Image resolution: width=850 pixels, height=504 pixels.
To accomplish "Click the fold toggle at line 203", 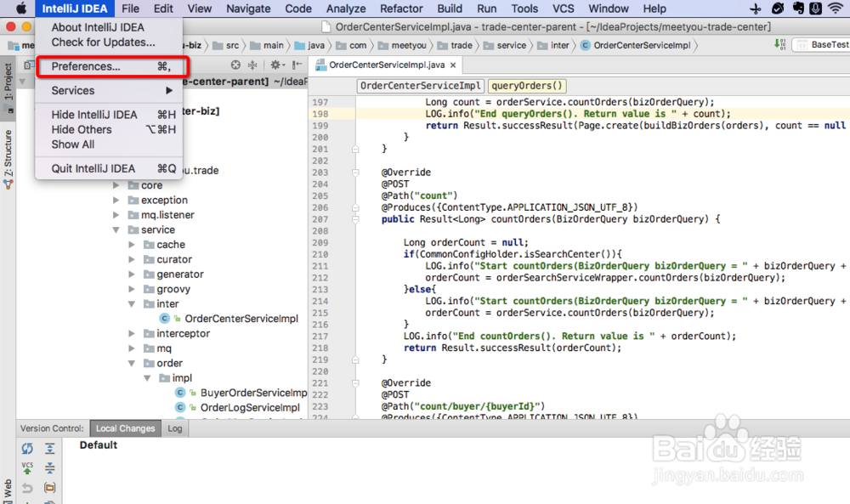I will tap(355, 173).
